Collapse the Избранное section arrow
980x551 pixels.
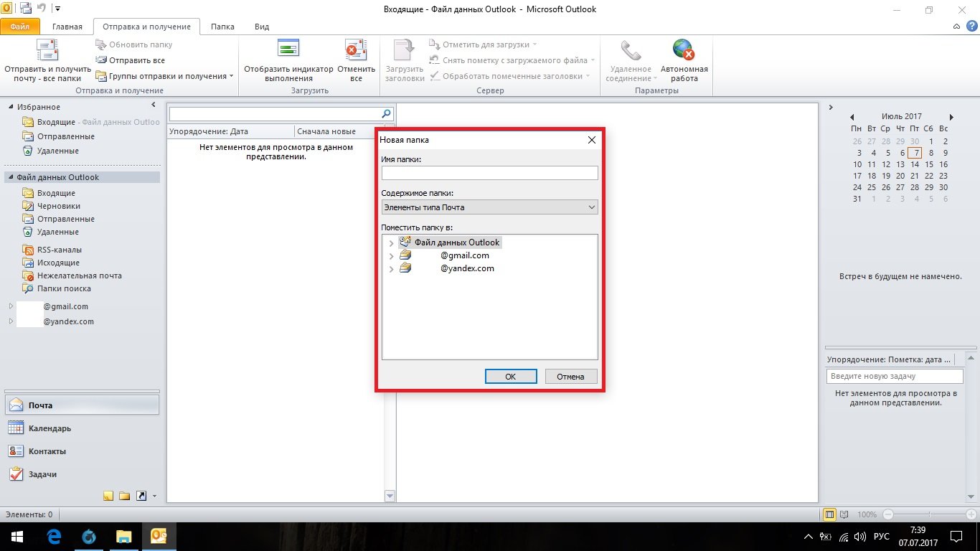tap(11, 107)
